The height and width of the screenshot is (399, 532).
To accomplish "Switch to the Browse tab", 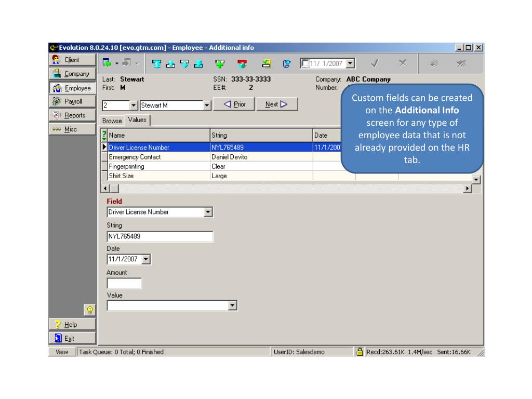I will coord(112,121).
